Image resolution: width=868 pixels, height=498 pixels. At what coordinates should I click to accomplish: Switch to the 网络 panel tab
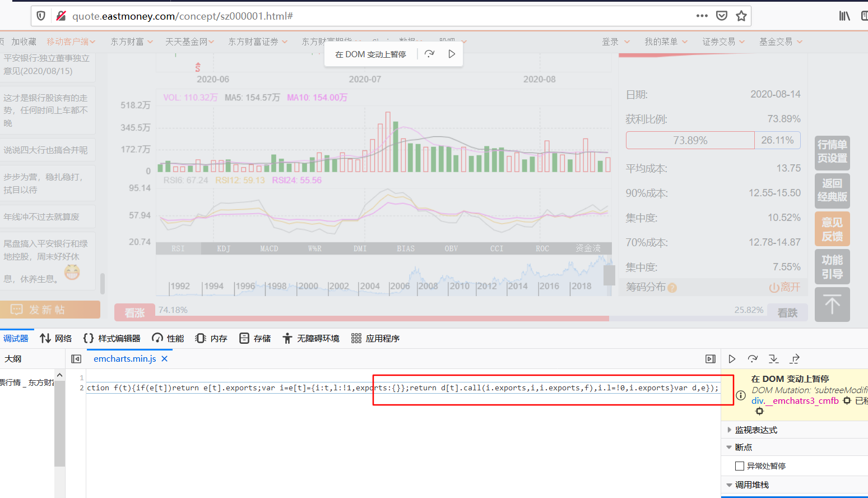click(x=56, y=338)
